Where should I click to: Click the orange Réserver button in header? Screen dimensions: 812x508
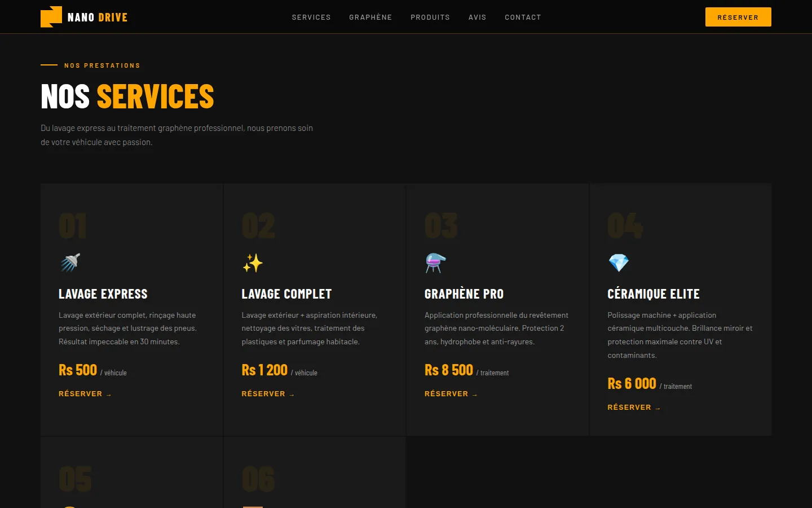(738, 17)
